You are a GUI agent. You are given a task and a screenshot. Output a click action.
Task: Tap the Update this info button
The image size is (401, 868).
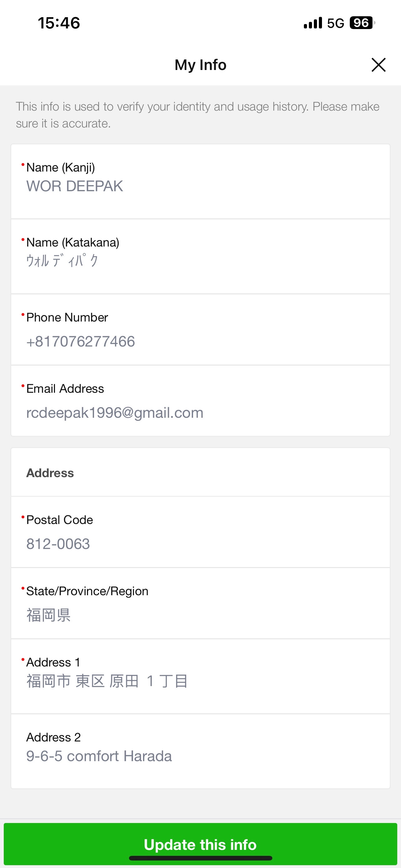[x=200, y=844]
